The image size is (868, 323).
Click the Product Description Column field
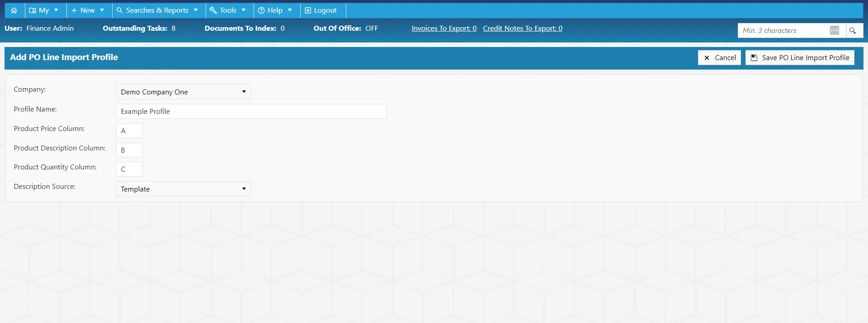click(129, 150)
